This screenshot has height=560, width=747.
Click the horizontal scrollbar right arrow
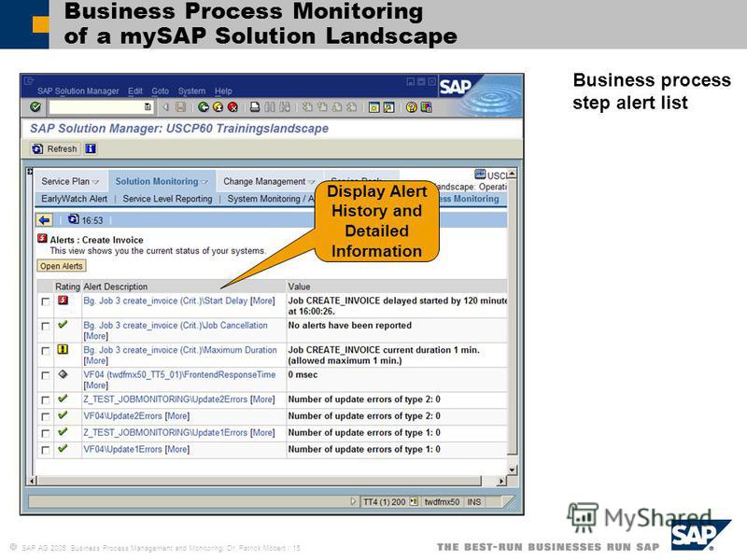[x=500, y=482]
